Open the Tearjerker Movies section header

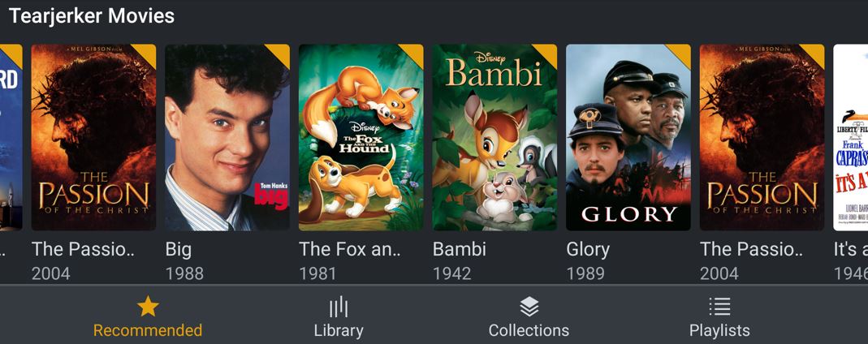[x=92, y=16]
